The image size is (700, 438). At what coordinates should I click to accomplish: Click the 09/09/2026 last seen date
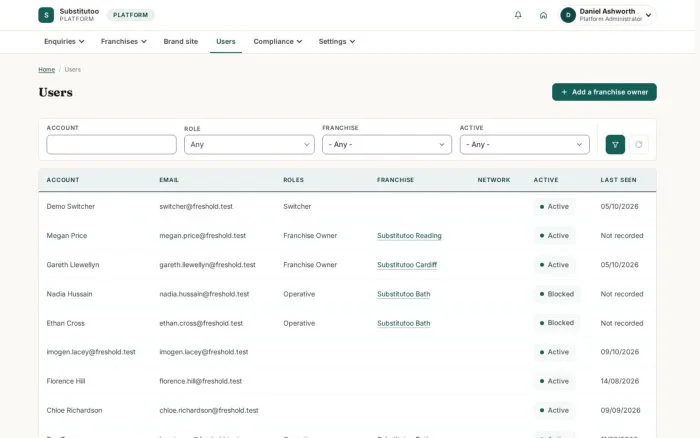[620, 410]
